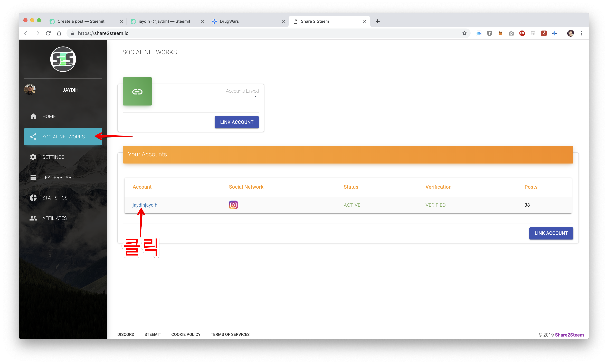Close the jaydih (@jaydih) Steemit tab
The width and height of the screenshot is (608, 364).
[x=203, y=21]
